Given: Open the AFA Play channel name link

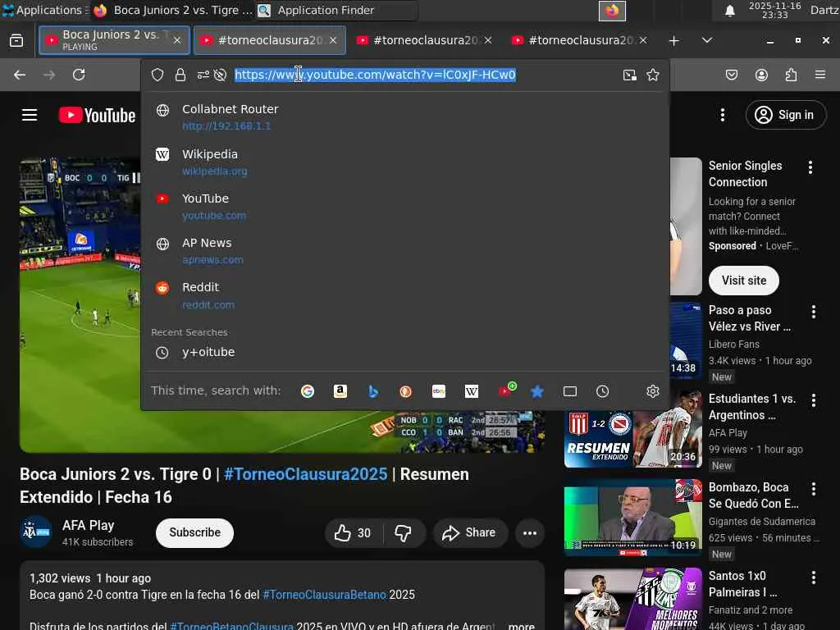Looking at the screenshot, I should click(89, 526).
